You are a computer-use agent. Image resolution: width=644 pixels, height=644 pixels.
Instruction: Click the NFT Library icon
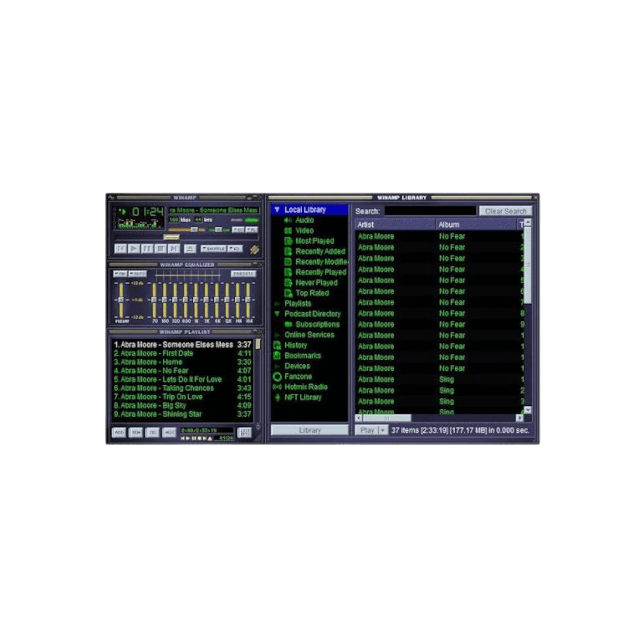point(277,398)
